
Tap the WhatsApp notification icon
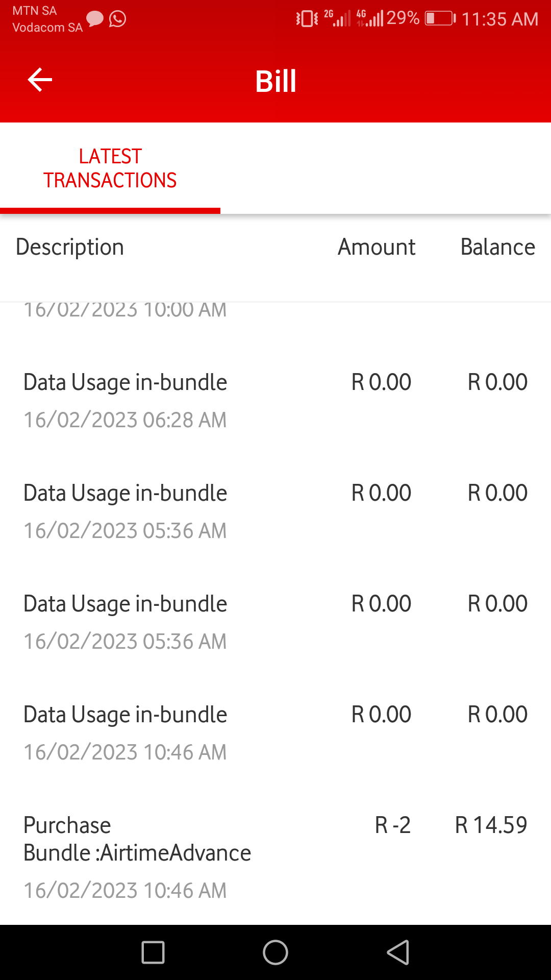(117, 19)
